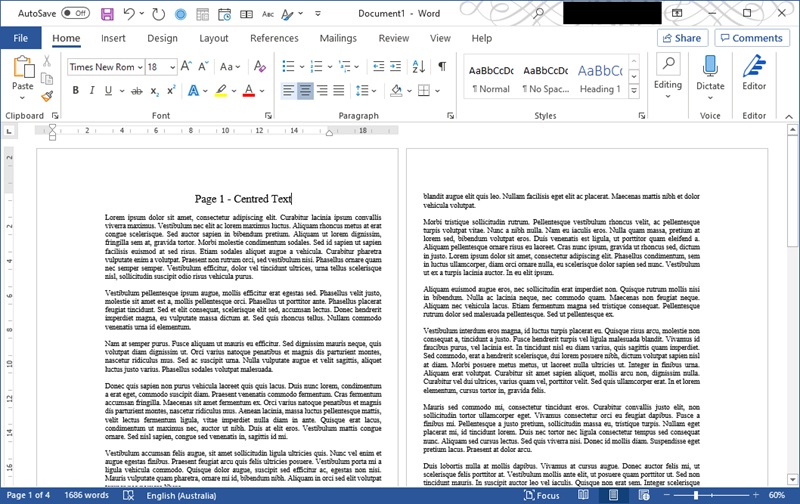This screenshot has width=800, height=504.
Task: Toggle Italic formatting
Action: 92,90
